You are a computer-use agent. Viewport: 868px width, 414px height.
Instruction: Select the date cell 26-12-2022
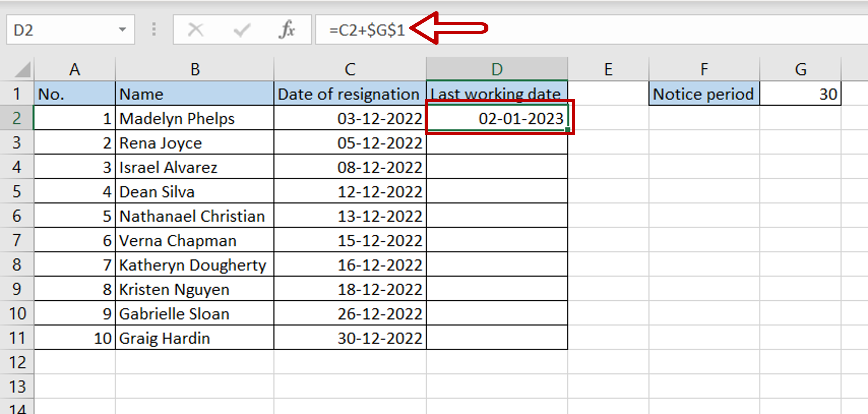350,313
